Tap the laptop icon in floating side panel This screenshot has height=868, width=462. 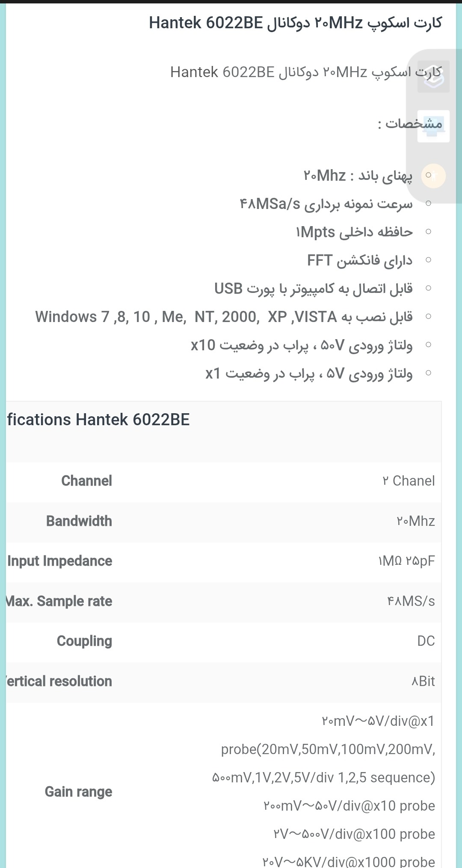coord(433,126)
